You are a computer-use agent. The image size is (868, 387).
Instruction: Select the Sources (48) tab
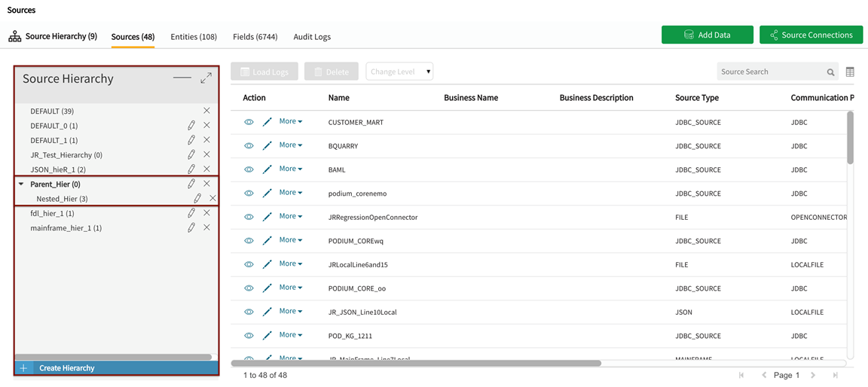click(x=133, y=37)
